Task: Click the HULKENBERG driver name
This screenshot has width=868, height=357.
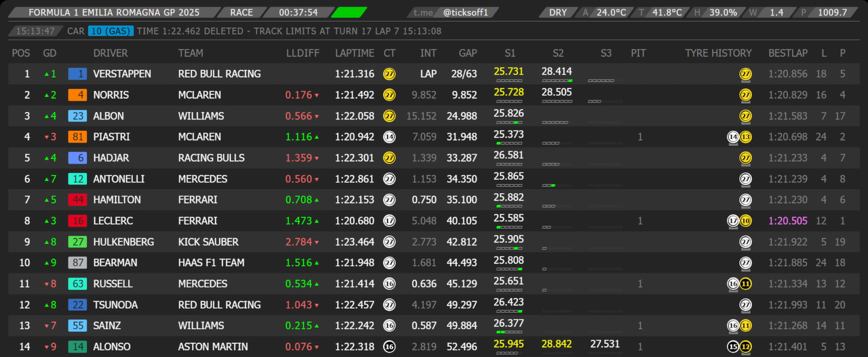Action: coord(123,242)
